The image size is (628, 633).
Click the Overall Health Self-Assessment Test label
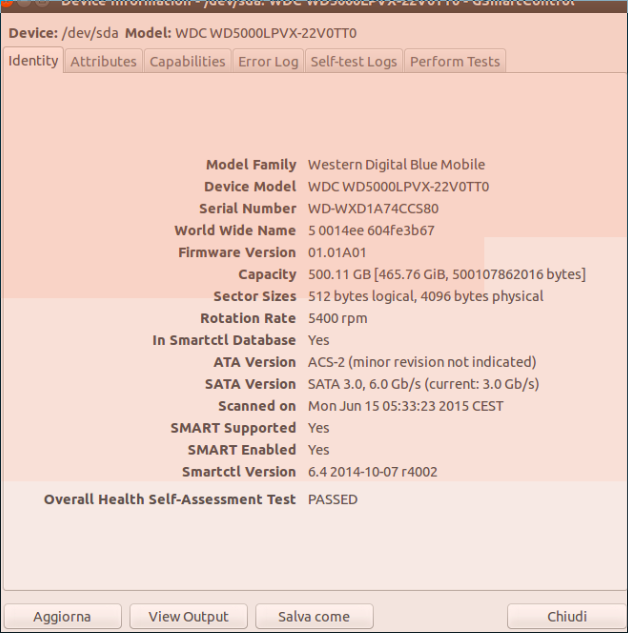tap(170, 500)
